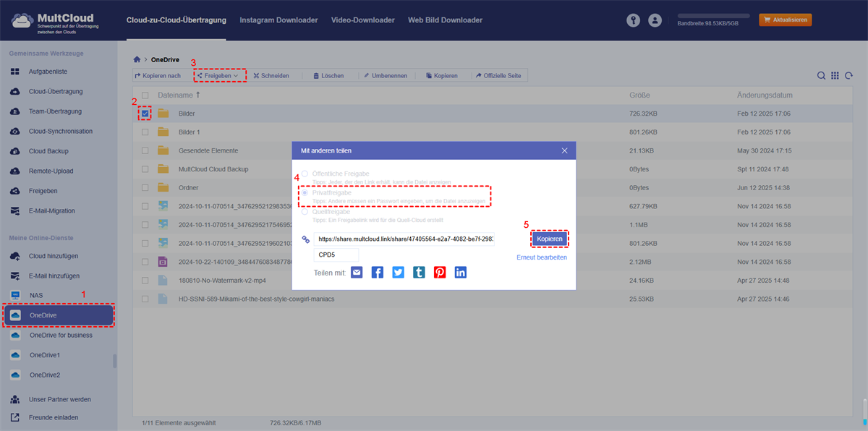Share via the Tumblr icon
The height and width of the screenshot is (431, 868).
(419, 272)
